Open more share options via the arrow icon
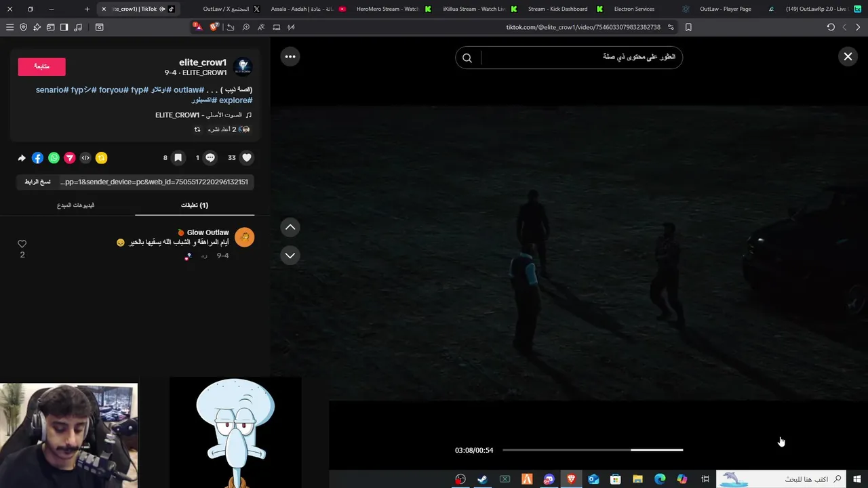The width and height of the screenshot is (868, 488). [22, 158]
